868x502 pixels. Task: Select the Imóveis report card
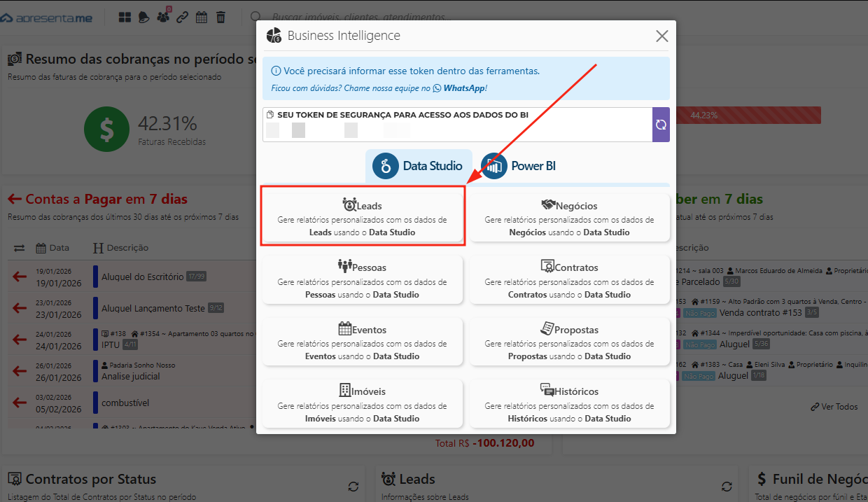click(363, 403)
